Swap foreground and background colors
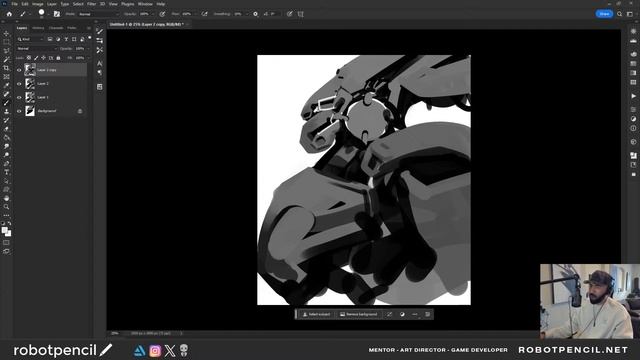 click(9, 224)
